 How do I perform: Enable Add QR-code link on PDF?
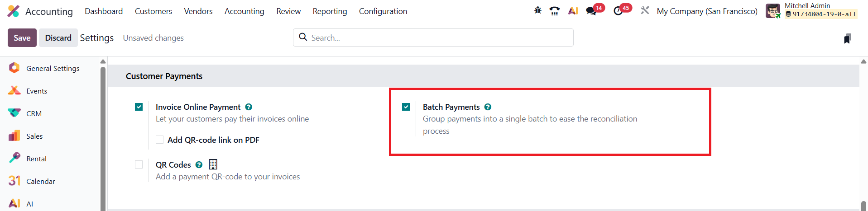[x=160, y=140]
